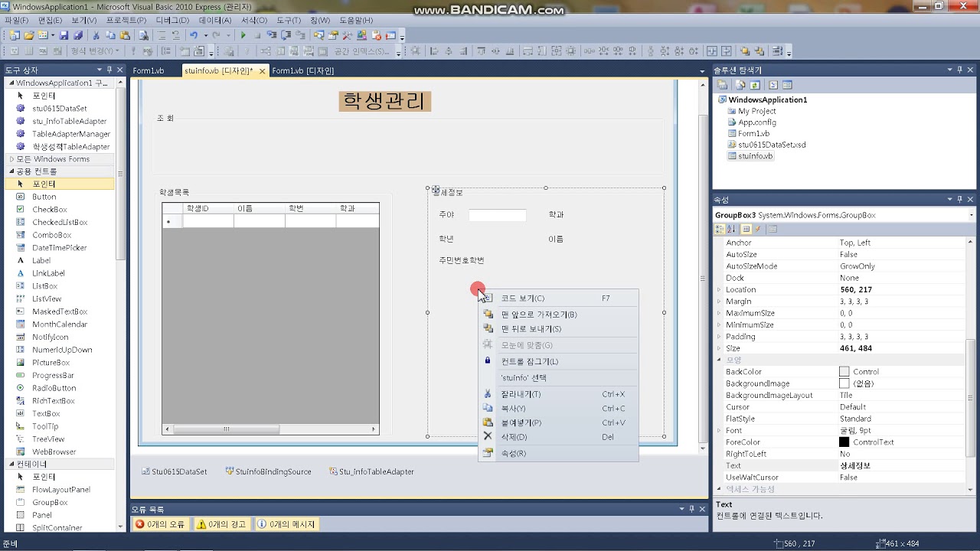Click the Center Vertically layout icon
This screenshot has width=980, height=551.
tap(725, 51)
